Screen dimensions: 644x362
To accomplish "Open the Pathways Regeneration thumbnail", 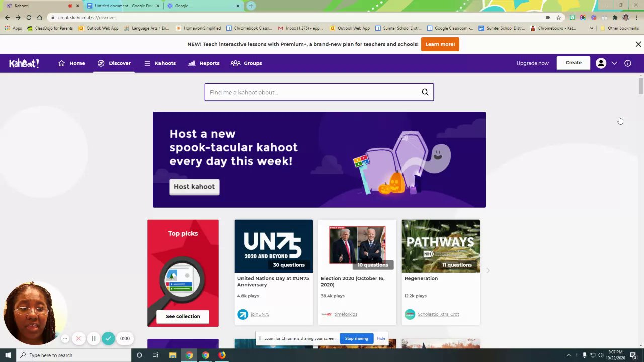I will coord(441,246).
